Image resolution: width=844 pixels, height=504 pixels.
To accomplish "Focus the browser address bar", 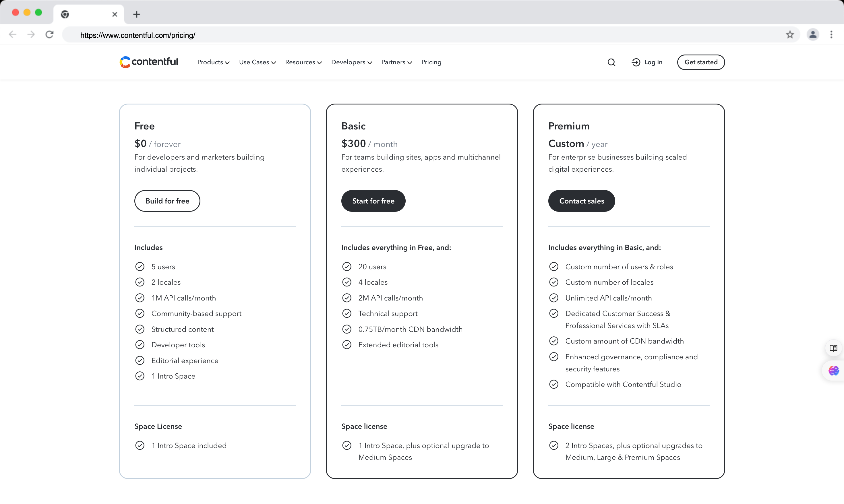I will [408, 35].
